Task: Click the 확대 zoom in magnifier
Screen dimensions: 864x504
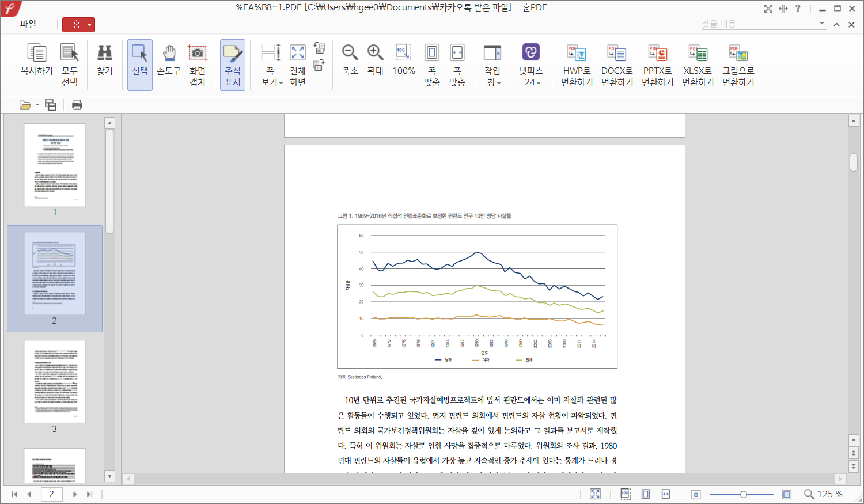Action: 375,54
